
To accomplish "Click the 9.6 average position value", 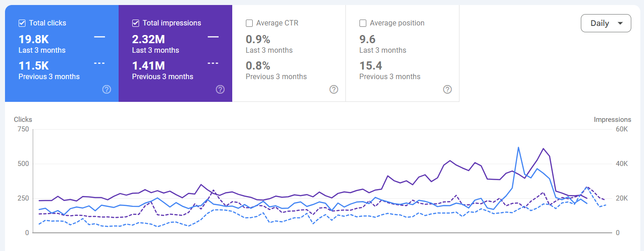I will click(367, 39).
